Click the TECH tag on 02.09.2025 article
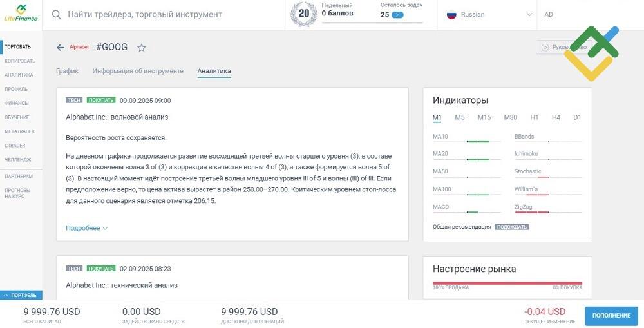Image resolution: width=644 pixels, height=328 pixels. [74, 269]
